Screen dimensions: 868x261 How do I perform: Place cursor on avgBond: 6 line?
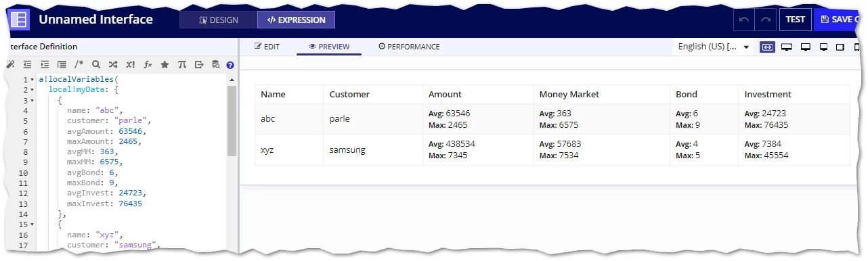pyautogui.click(x=94, y=172)
